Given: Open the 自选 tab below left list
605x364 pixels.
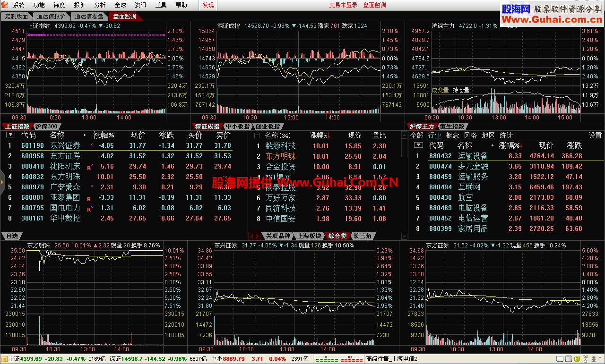Looking at the screenshot, I should [x=12, y=236].
